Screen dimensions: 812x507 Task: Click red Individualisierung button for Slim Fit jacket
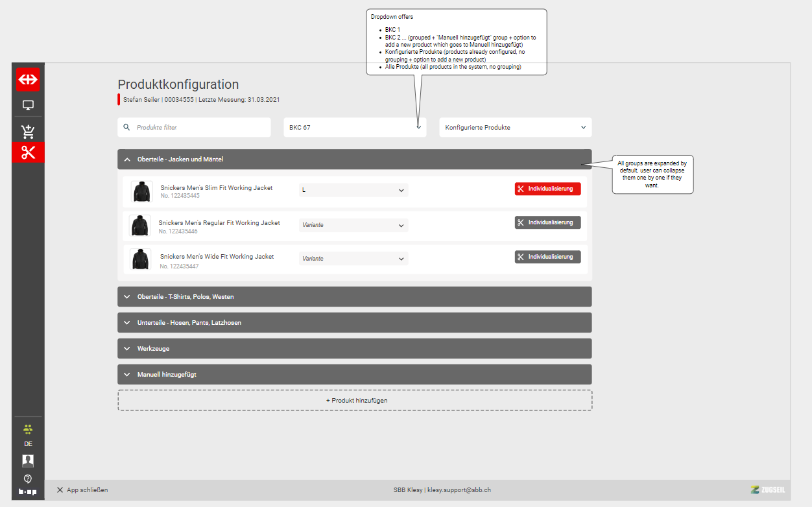(547, 189)
